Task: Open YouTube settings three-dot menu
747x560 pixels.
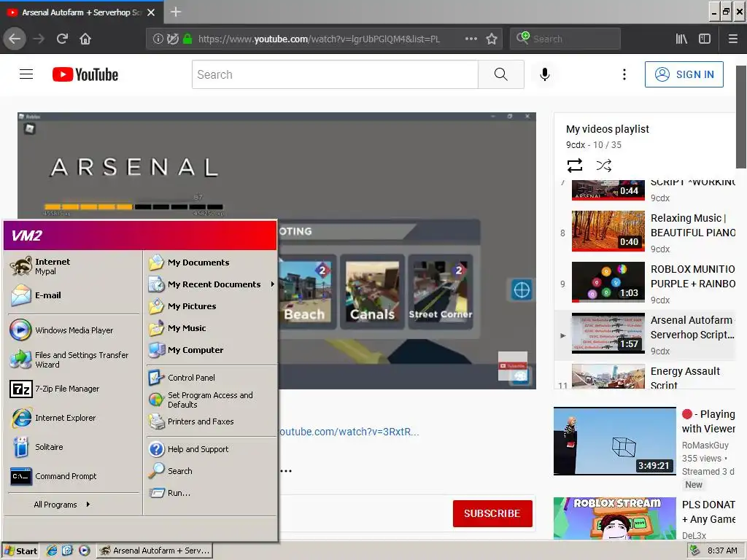Action: pyautogui.click(x=624, y=74)
